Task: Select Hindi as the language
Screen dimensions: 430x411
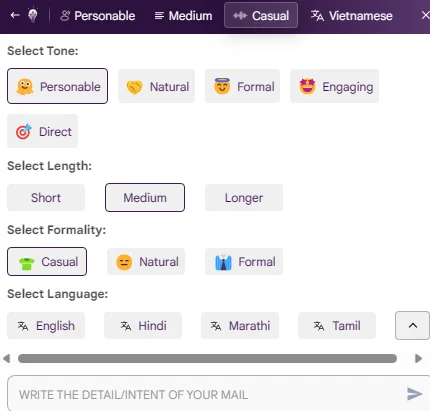Action: click(x=143, y=325)
